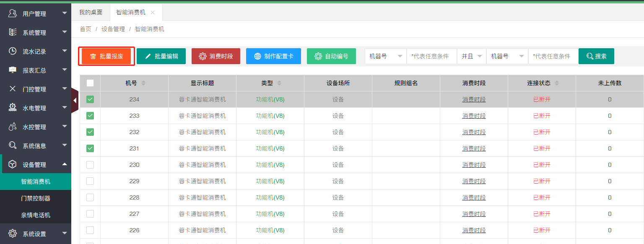
Task: Check the row for machine 230
Action: [x=90, y=165]
